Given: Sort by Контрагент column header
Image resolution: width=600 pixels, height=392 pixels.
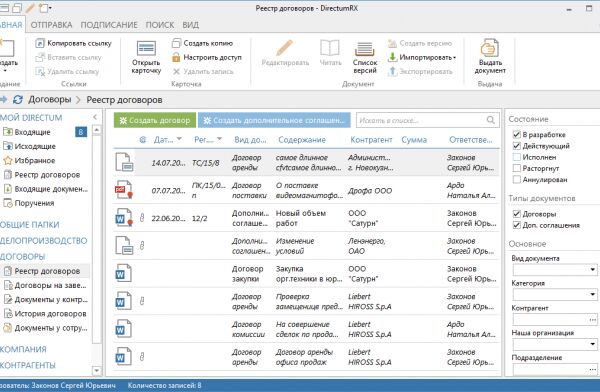Looking at the screenshot, I should [x=371, y=140].
